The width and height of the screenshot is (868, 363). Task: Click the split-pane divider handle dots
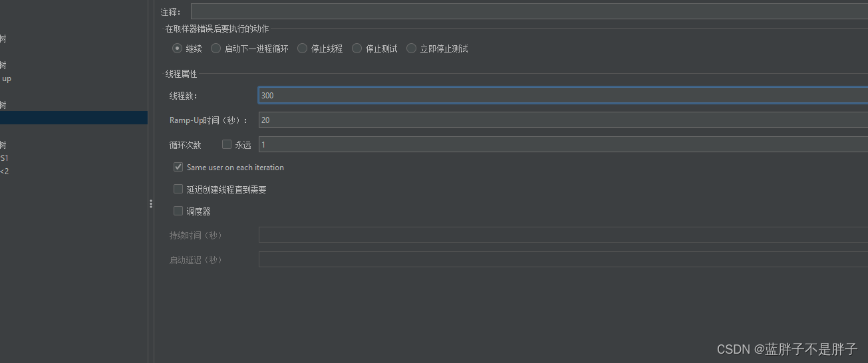(x=151, y=204)
